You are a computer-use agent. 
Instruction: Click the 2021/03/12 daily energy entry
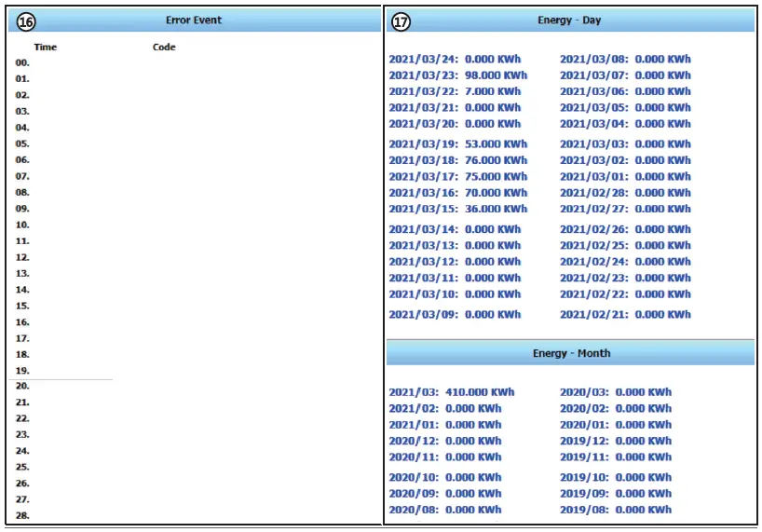455,262
